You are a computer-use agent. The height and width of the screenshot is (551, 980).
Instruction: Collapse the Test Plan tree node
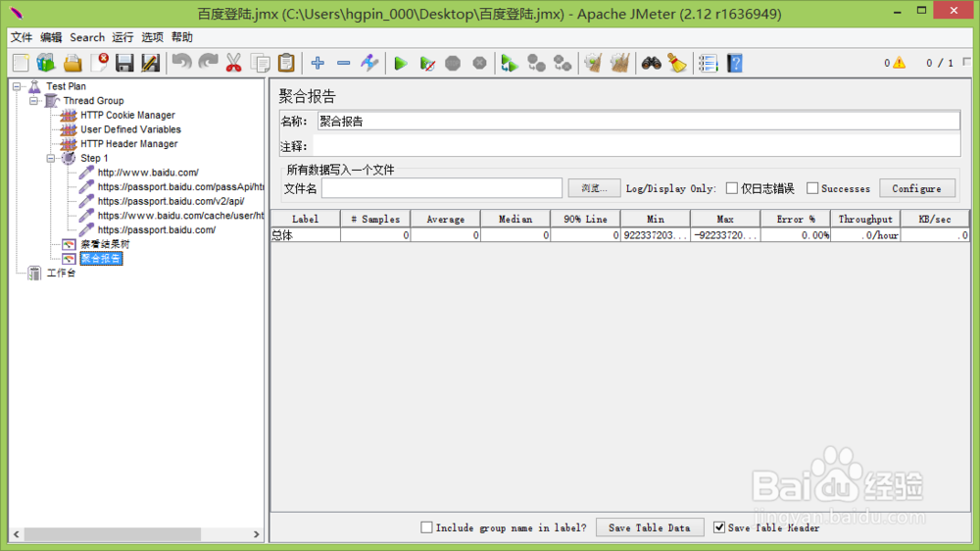click(x=17, y=86)
